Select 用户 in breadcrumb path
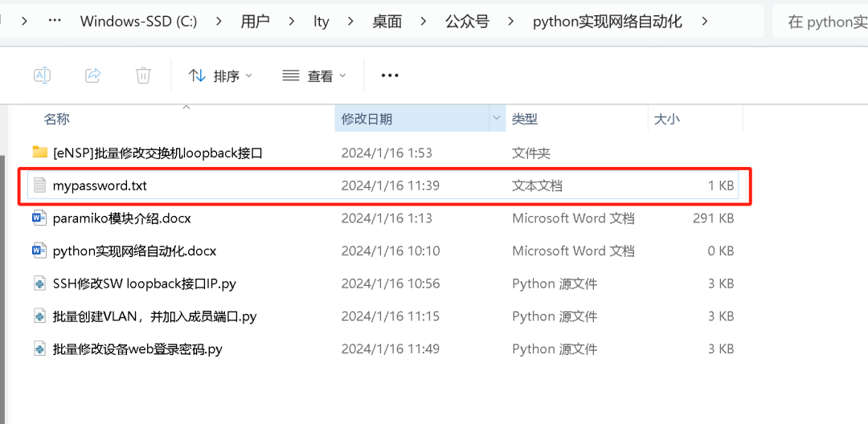Viewport: 868px width, 424px height. 256,22
